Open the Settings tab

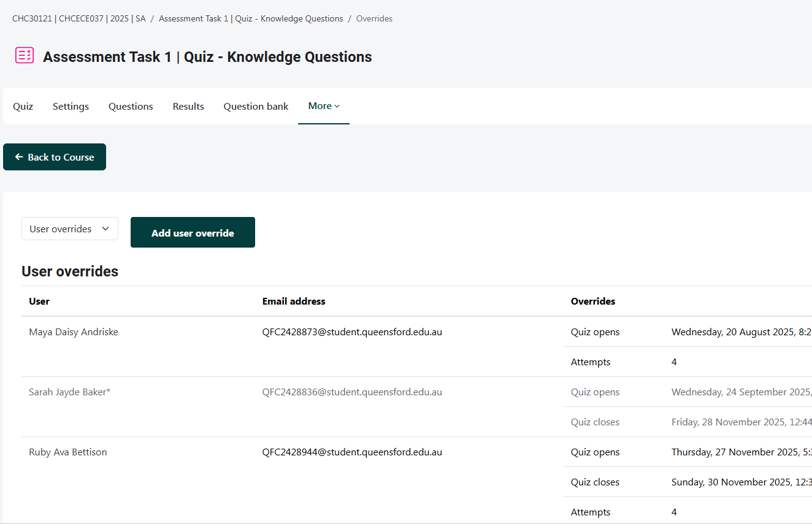click(x=71, y=107)
